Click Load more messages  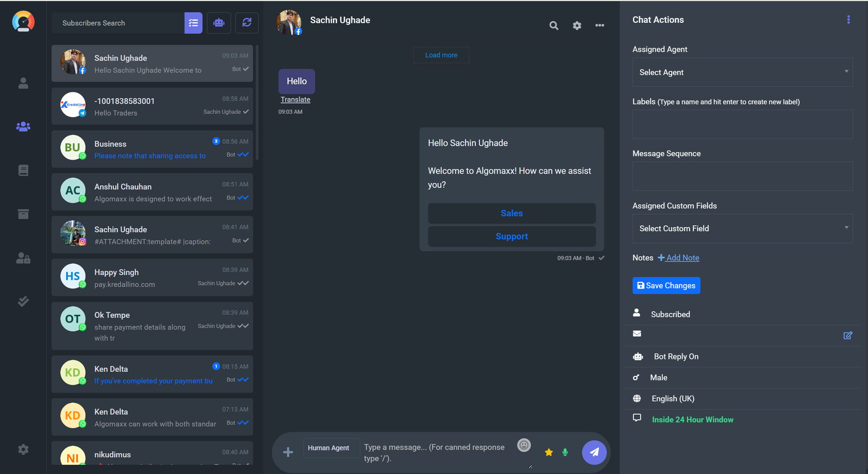[441, 55]
